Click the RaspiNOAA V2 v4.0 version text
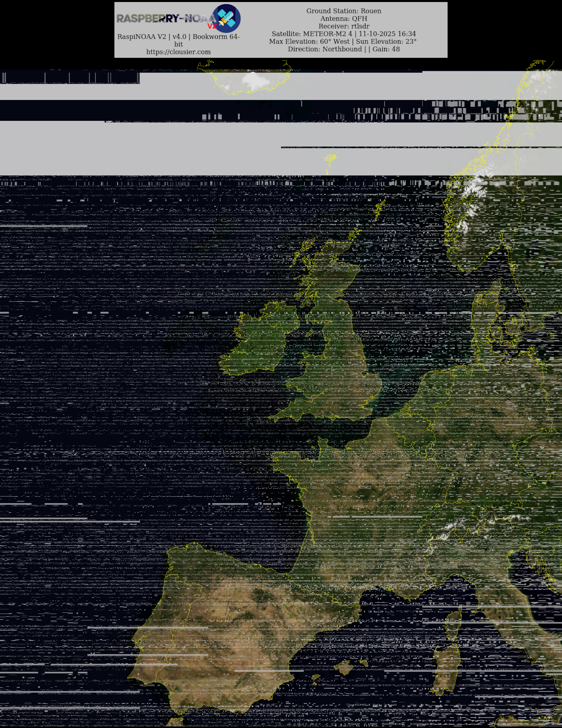 click(178, 37)
